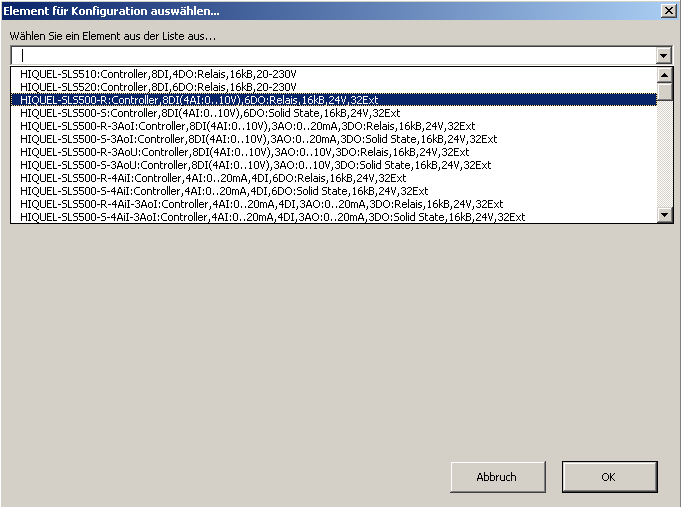
Task: Pick HIQUEL-SLS500-S-3AoI list entry
Action: (334, 139)
